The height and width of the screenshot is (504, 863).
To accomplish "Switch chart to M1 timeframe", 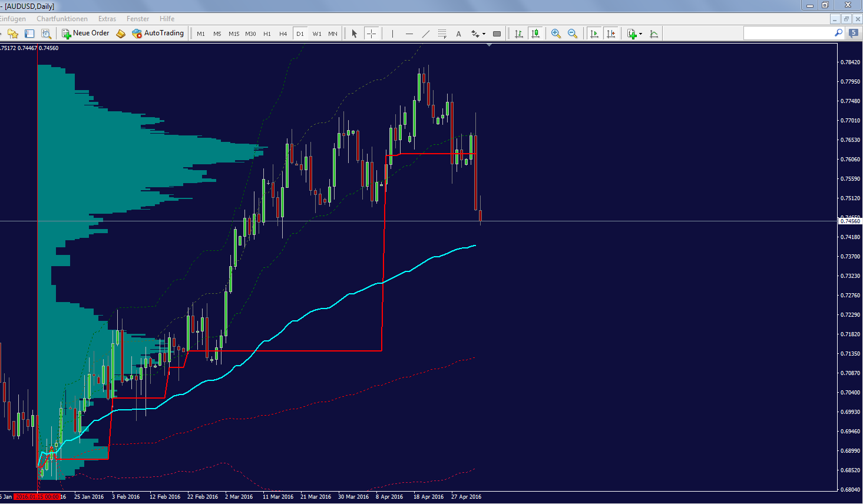I will [201, 34].
